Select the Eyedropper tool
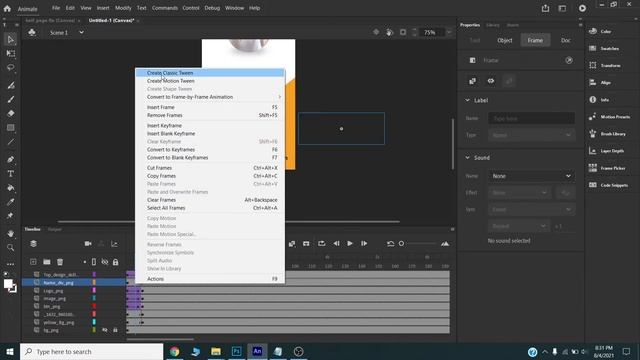The image size is (640, 360). (x=11, y=202)
